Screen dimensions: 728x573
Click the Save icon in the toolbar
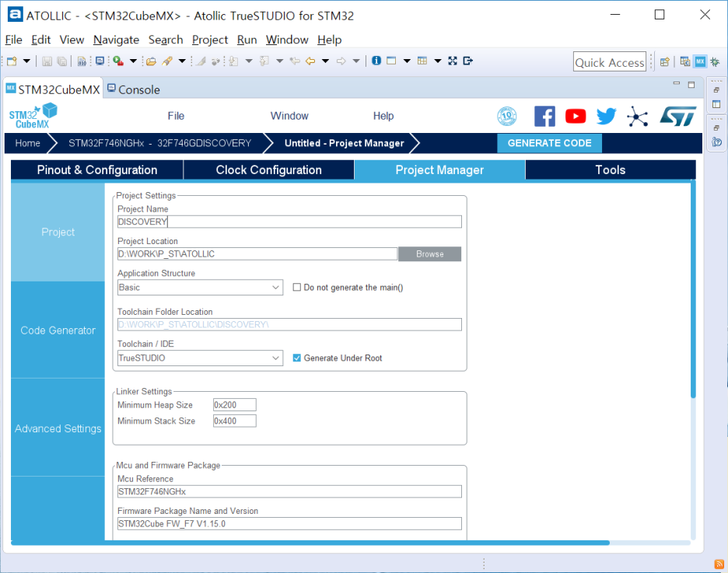(47, 61)
